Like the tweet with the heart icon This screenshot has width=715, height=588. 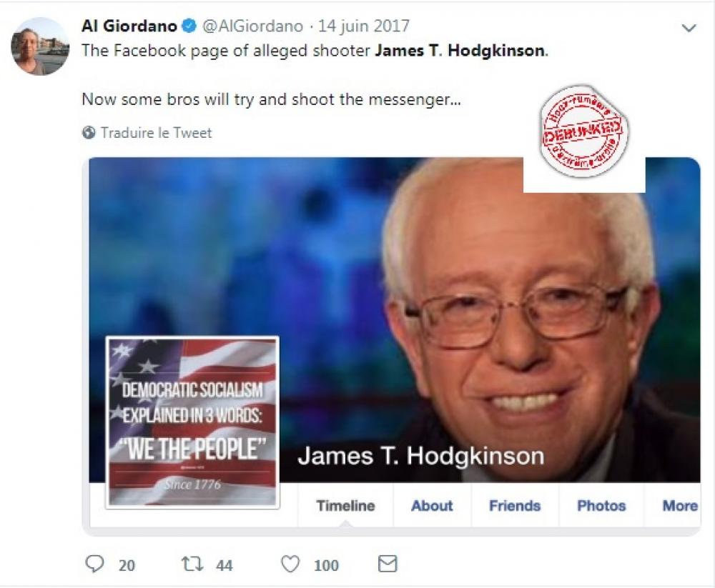coord(290,564)
